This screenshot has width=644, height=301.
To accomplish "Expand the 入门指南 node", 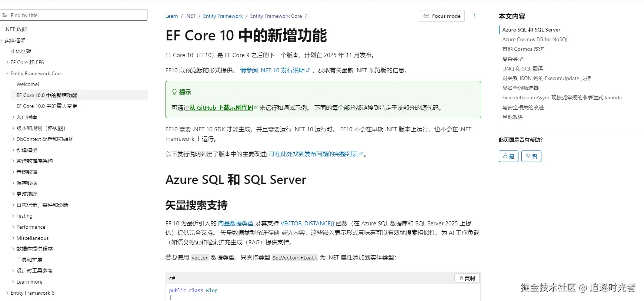I will click(13, 117).
